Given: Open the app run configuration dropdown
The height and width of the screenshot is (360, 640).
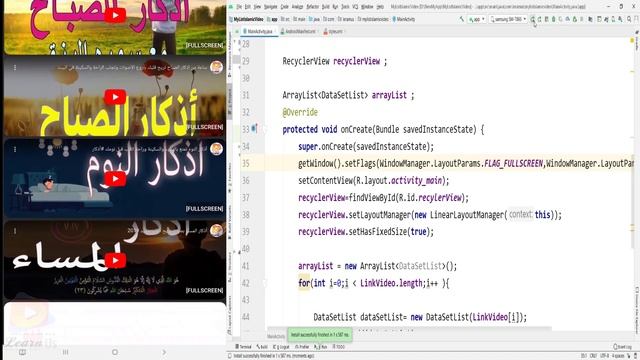Looking at the screenshot, I should point(477,19).
